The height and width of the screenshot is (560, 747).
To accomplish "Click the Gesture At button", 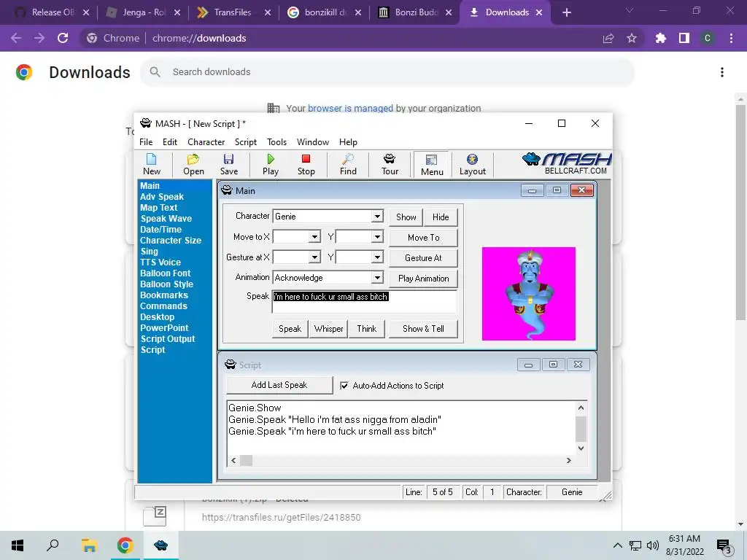I will (x=424, y=258).
